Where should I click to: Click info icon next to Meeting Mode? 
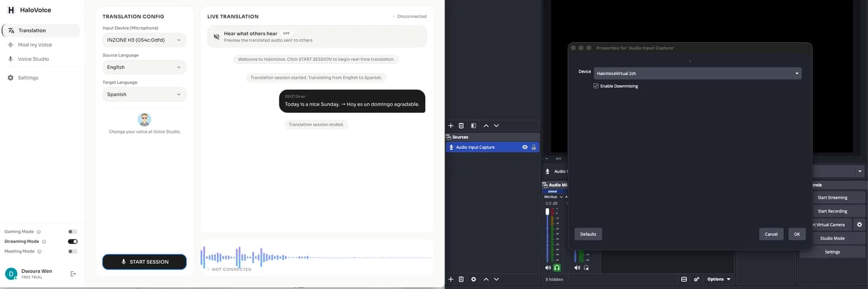40,251
